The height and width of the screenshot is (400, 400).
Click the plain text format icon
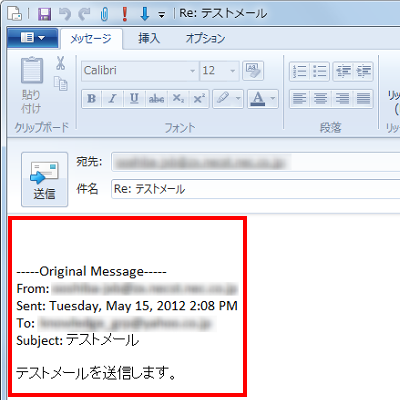[x=253, y=71]
